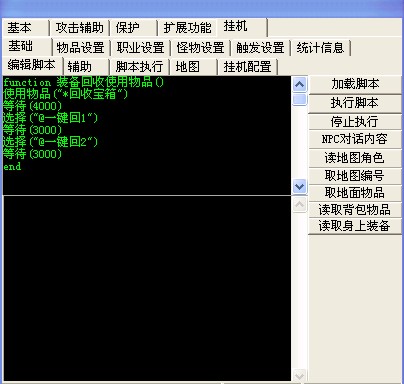Click 读取背包物品 button
Screen dimensions: 404x384
pos(355,210)
